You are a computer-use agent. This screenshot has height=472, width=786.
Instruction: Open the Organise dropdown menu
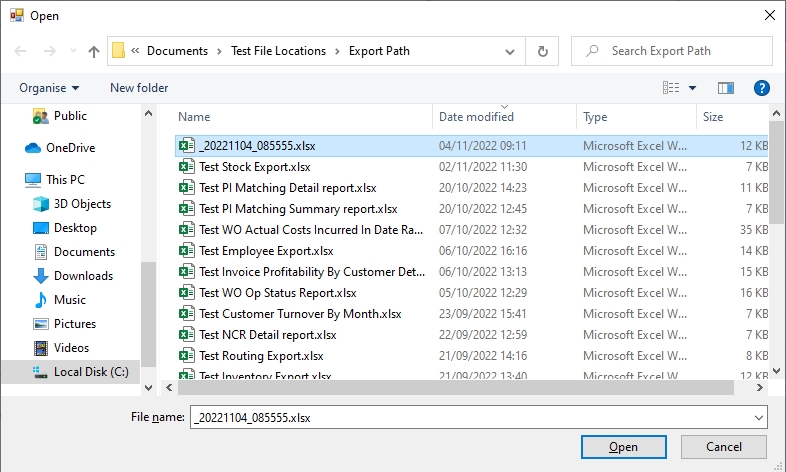coord(48,88)
